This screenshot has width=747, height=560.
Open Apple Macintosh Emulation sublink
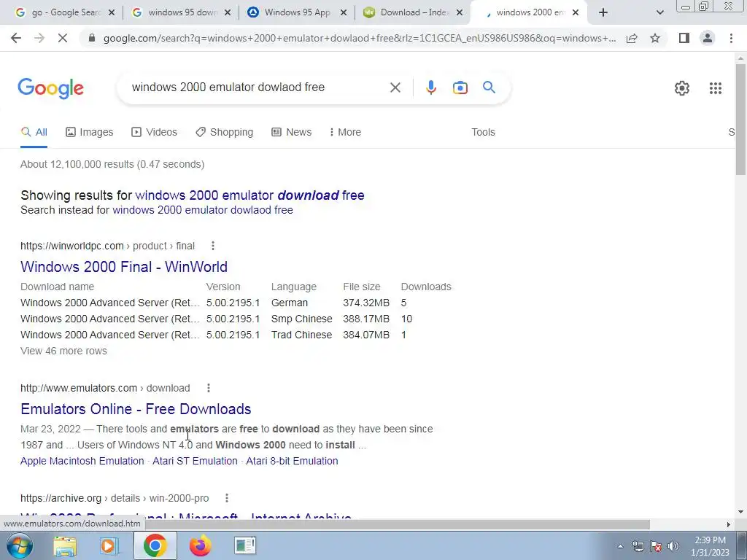[82, 461]
